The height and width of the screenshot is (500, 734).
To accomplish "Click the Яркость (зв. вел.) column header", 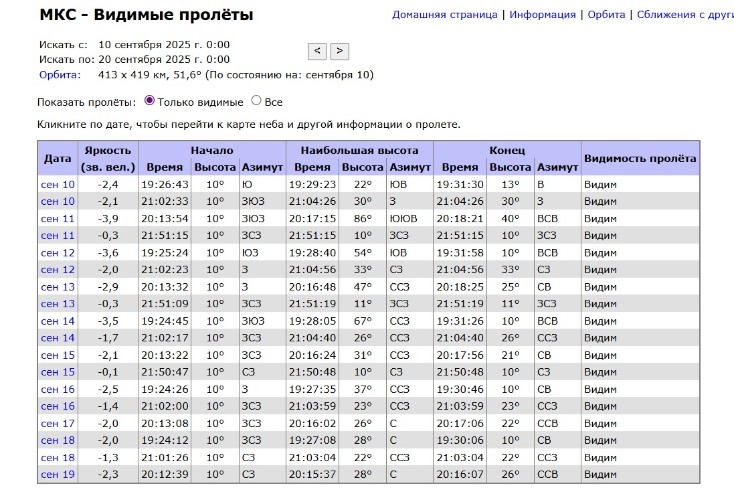I will coord(108,159).
